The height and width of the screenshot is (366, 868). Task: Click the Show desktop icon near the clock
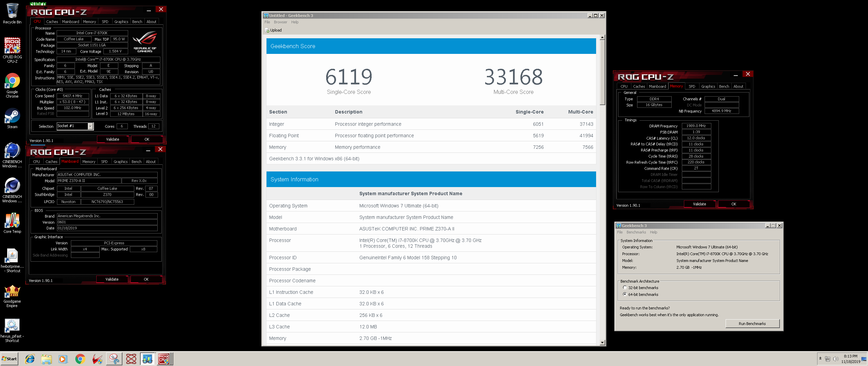pos(864,359)
